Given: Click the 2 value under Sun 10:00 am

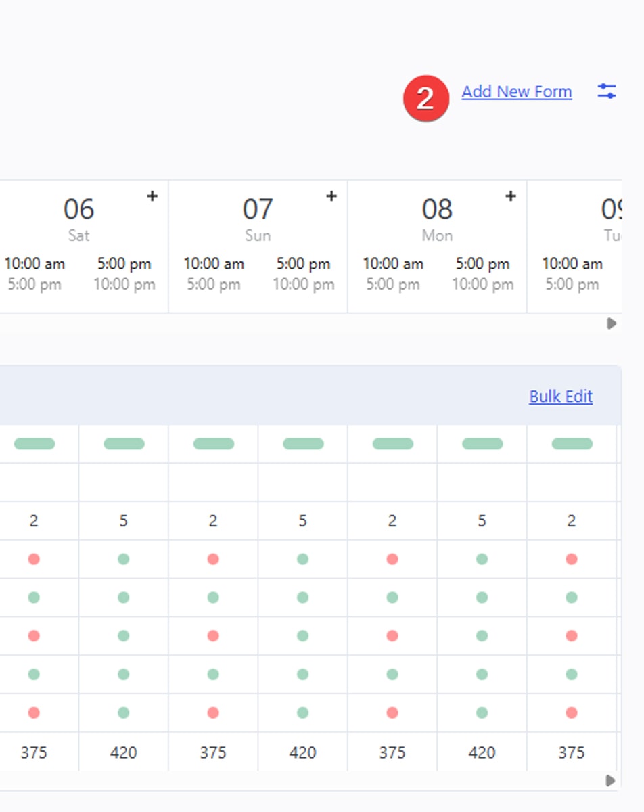Looking at the screenshot, I should [x=213, y=520].
